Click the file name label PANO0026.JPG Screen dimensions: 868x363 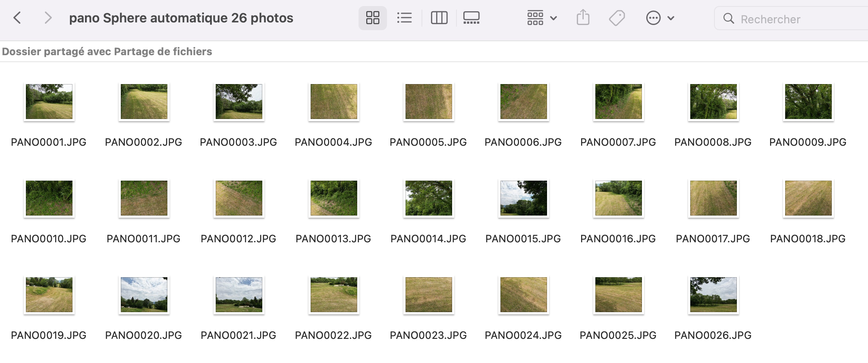[x=713, y=335]
